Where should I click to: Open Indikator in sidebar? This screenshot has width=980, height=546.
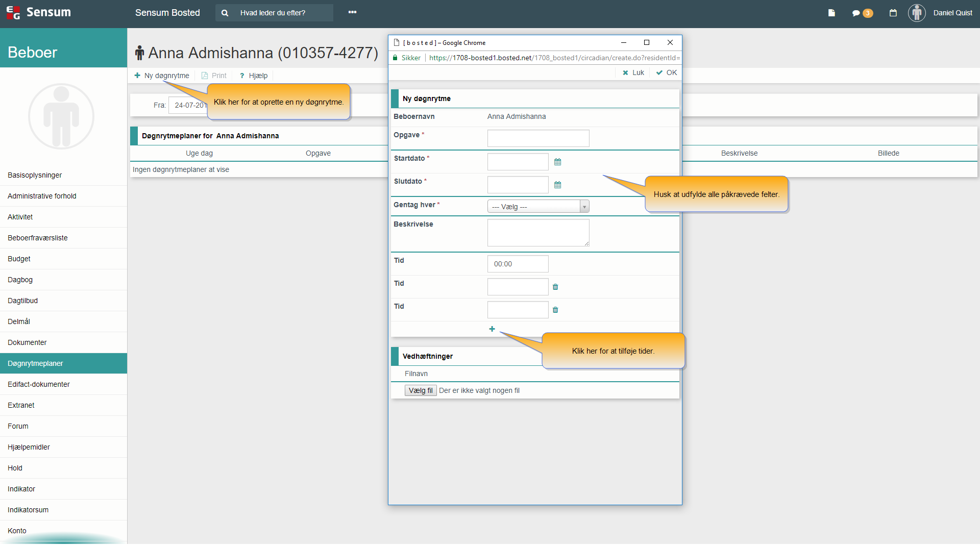click(x=63, y=489)
